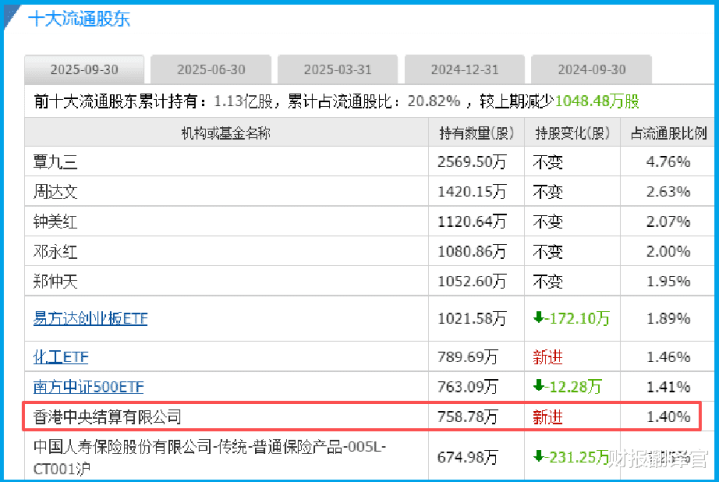Click the 持股变化(股) column header
The image size is (719, 482).
pos(572,133)
